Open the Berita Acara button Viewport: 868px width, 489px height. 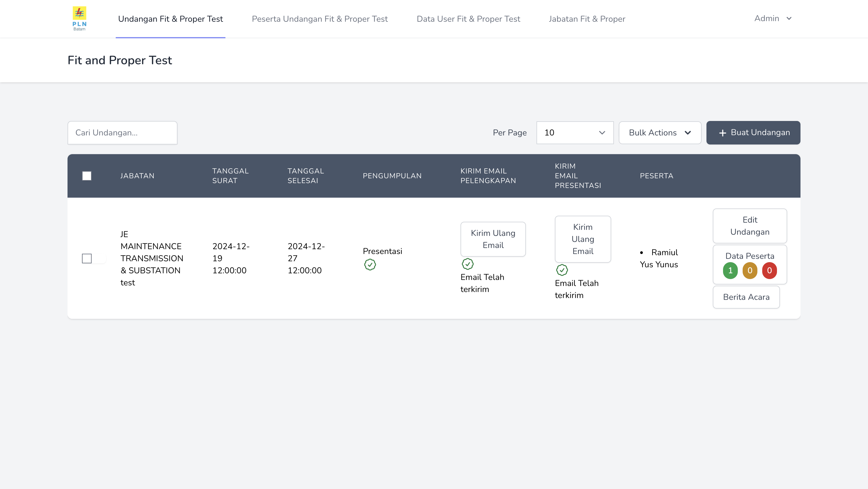(x=746, y=297)
